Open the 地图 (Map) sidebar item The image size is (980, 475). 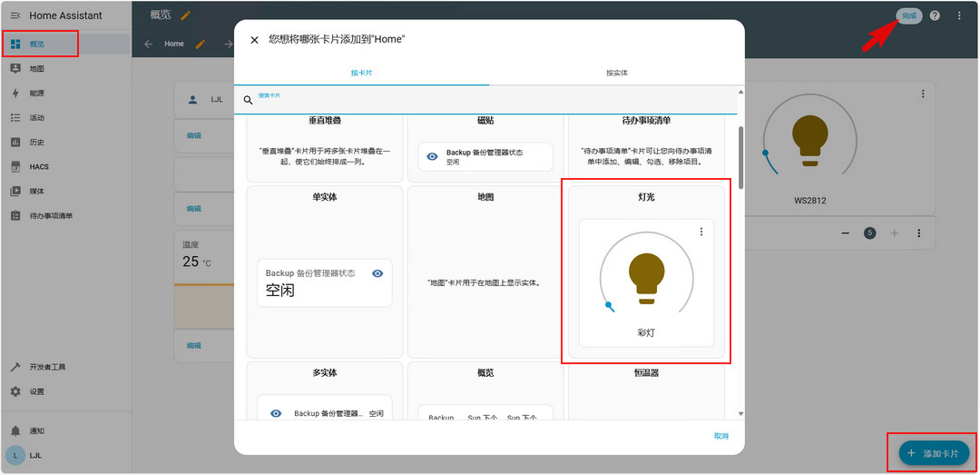(36, 68)
